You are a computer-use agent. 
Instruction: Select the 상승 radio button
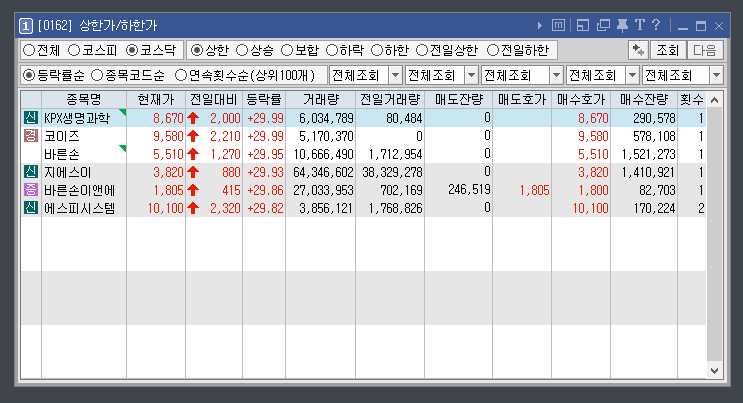click(x=242, y=50)
